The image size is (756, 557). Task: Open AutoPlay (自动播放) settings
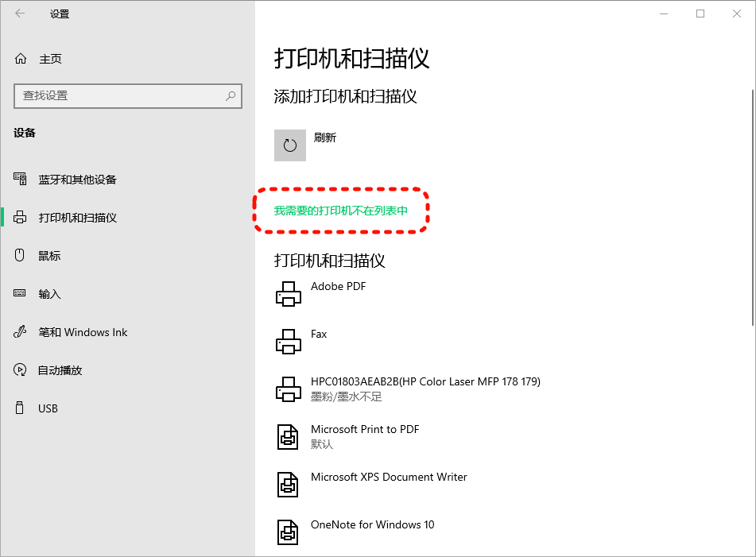pos(60,369)
